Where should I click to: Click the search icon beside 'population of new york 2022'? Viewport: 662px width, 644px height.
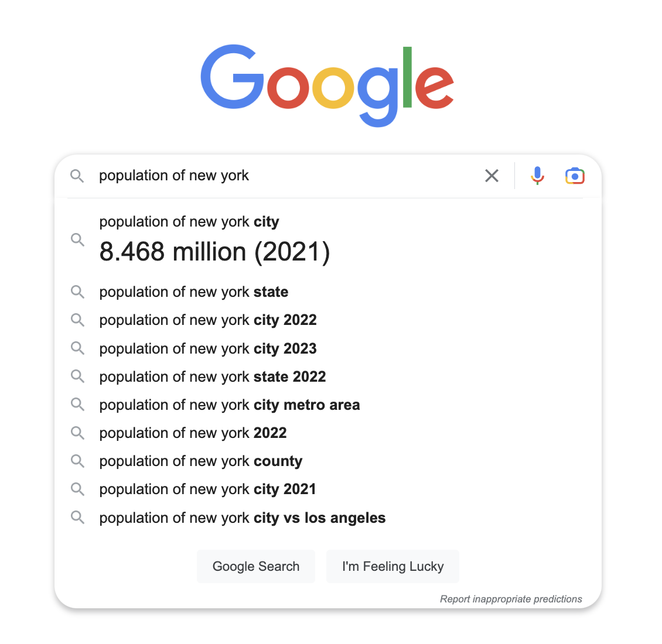coord(77,433)
